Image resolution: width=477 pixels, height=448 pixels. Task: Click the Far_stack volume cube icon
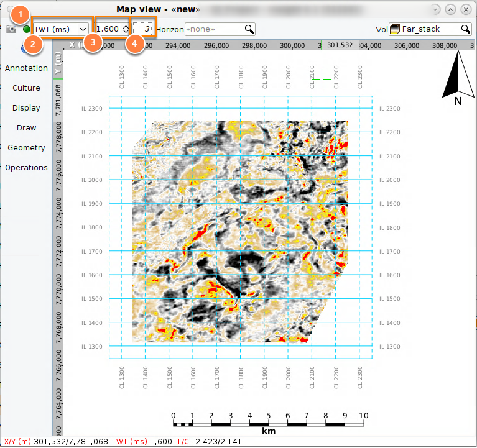[394, 29]
